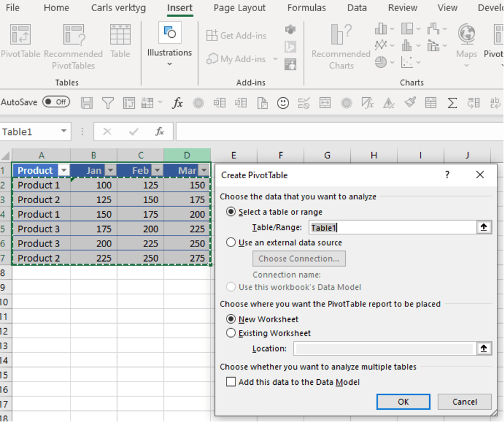The width and height of the screenshot is (504, 422).
Task: Click the PivotTable icon in Tables group
Action: tap(20, 40)
